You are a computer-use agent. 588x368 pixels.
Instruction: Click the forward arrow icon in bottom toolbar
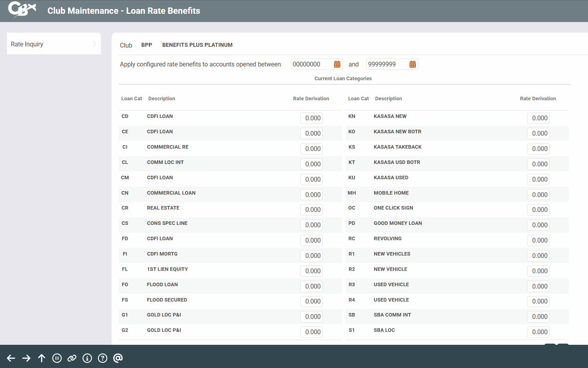[26, 358]
